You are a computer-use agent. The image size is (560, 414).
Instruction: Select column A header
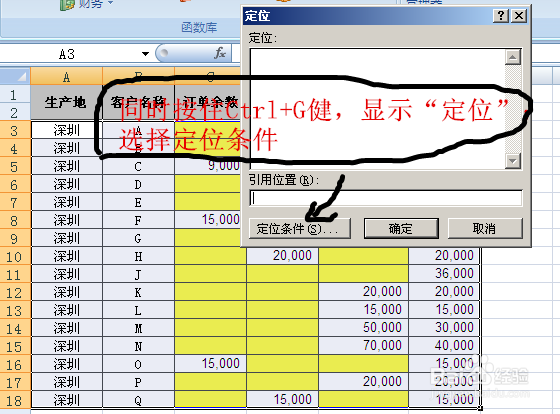coord(66,76)
